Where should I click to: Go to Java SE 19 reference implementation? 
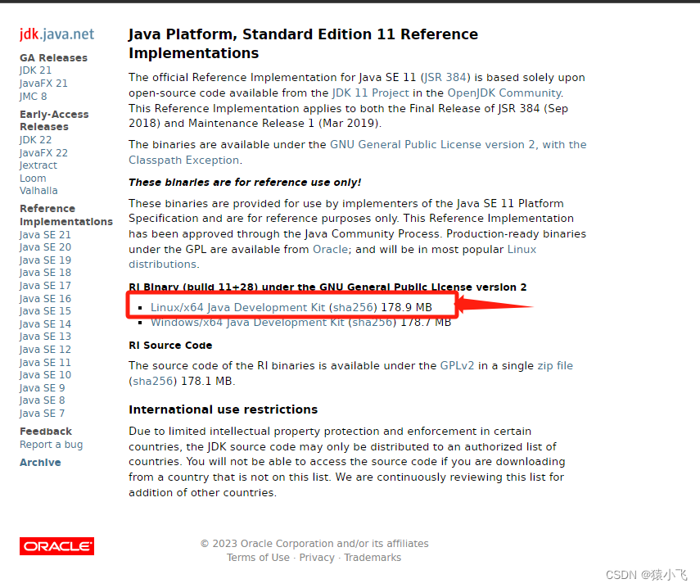click(x=45, y=260)
